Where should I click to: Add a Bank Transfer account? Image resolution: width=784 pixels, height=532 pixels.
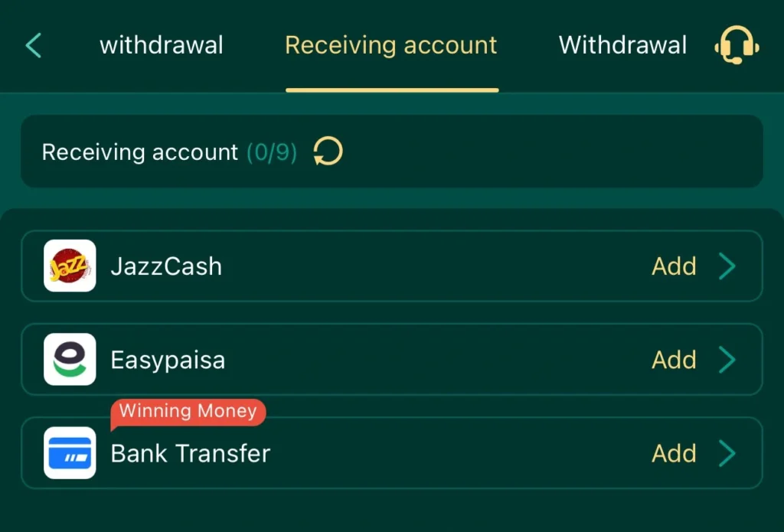coord(674,453)
